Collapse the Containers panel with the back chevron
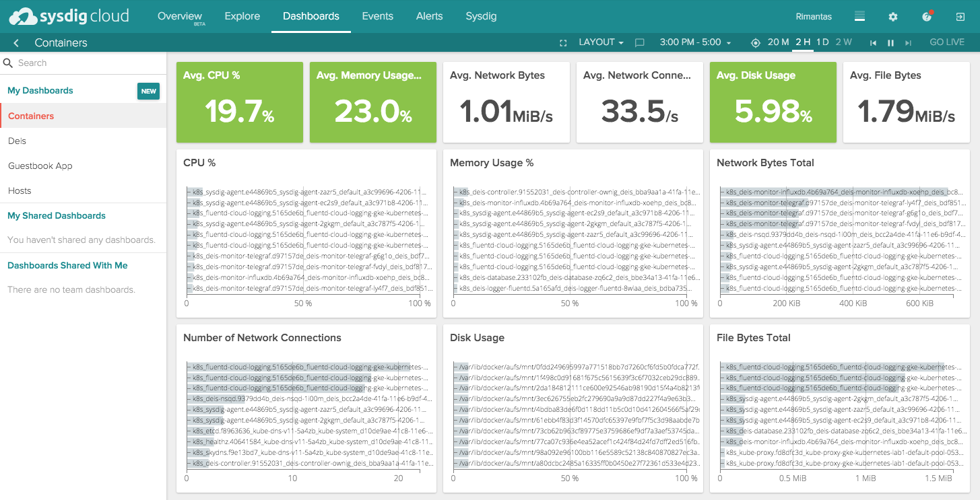Image resolution: width=980 pixels, height=500 pixels. pos(15,42)
